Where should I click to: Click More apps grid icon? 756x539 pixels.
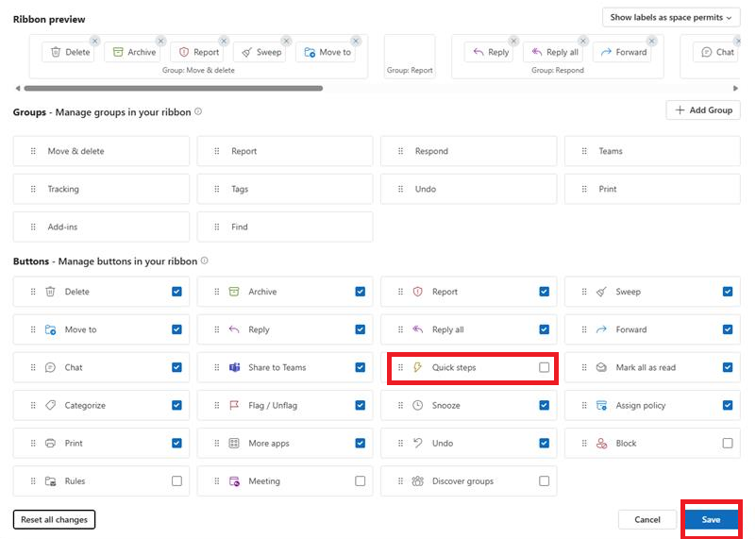point(234,443)
